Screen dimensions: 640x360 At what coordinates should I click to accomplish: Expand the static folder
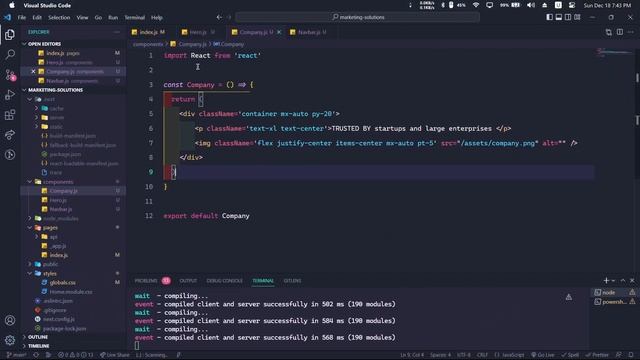[x=36, y=127]
